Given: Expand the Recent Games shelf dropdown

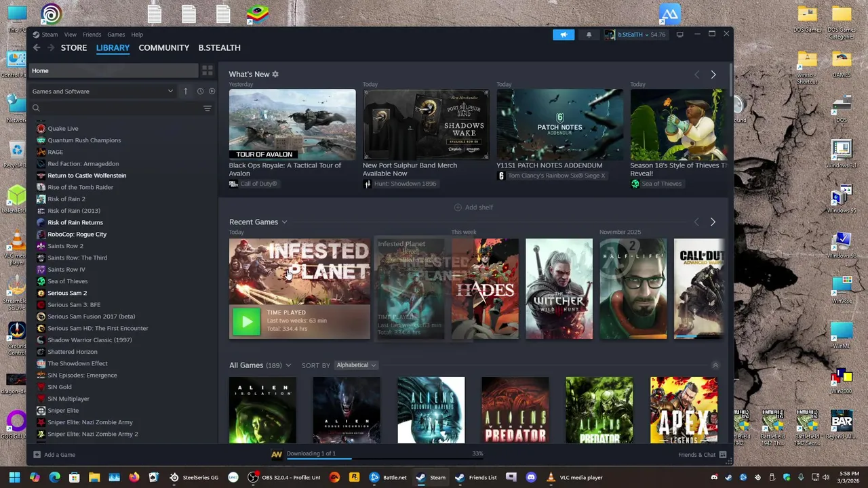Looking at the screenshot, I should [x=284, y=222].
